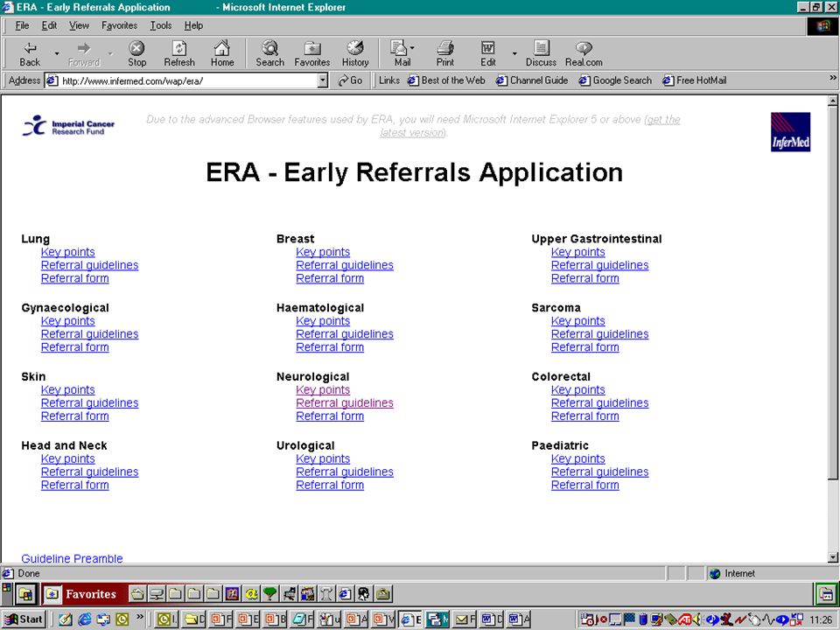Open the Edit menu
Image resolution: width=840 pixels, height=630 pixels.
coord(49,25)
